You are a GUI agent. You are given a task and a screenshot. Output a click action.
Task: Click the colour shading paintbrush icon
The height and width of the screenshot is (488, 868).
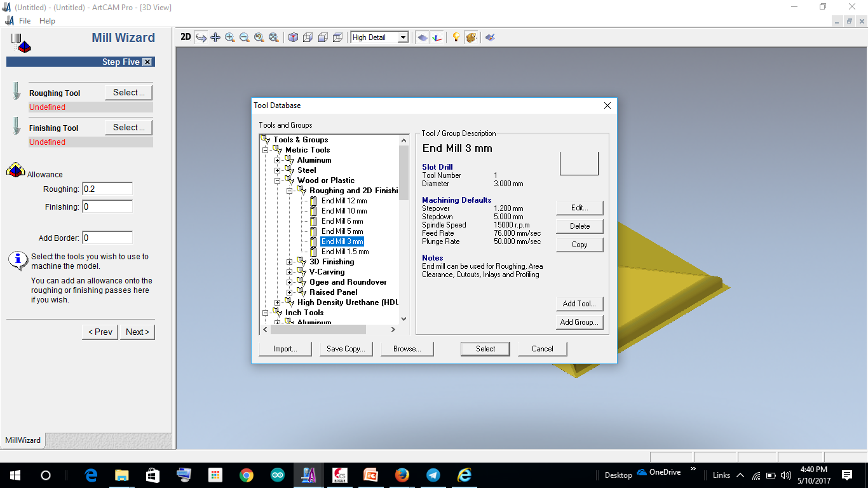(x=490, y=37)
